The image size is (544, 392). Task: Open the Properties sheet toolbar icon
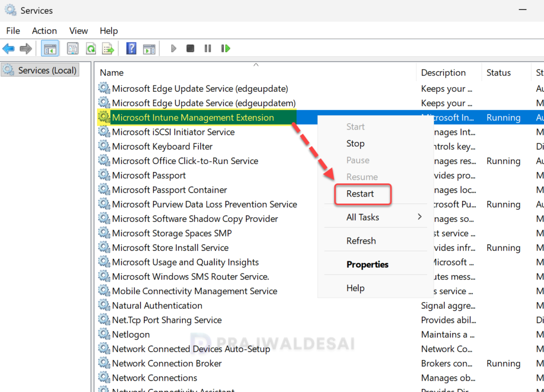coord(72,48)
